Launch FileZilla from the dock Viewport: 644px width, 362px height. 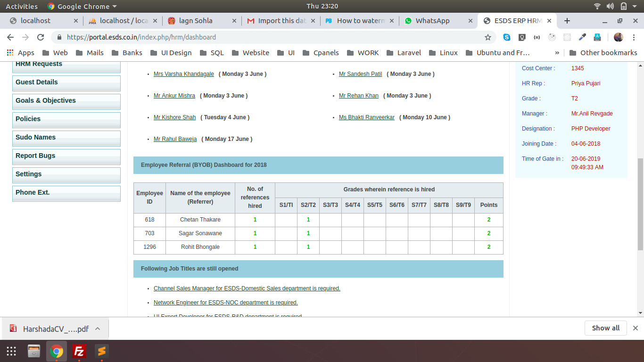coord(79,351)
